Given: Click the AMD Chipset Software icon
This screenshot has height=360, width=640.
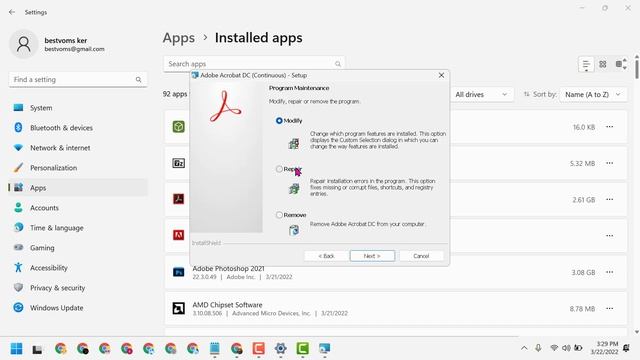Looking at the screenshot, I should point(178,308).
